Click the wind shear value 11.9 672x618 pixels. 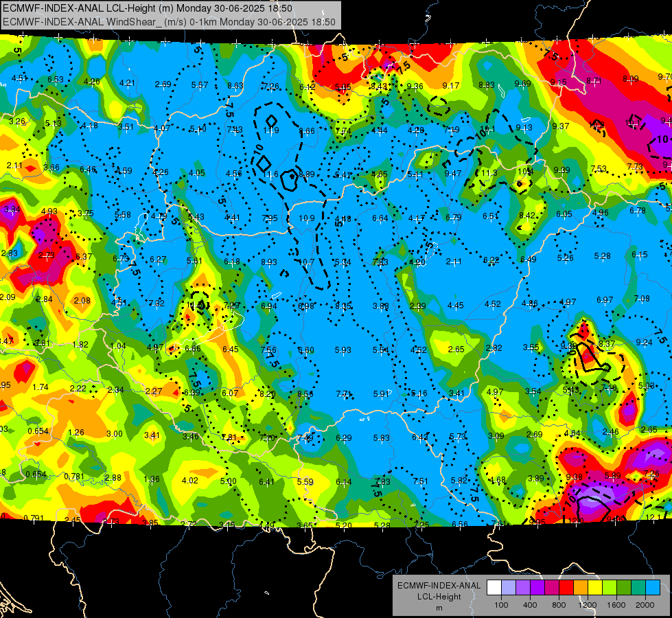point(271,130)
